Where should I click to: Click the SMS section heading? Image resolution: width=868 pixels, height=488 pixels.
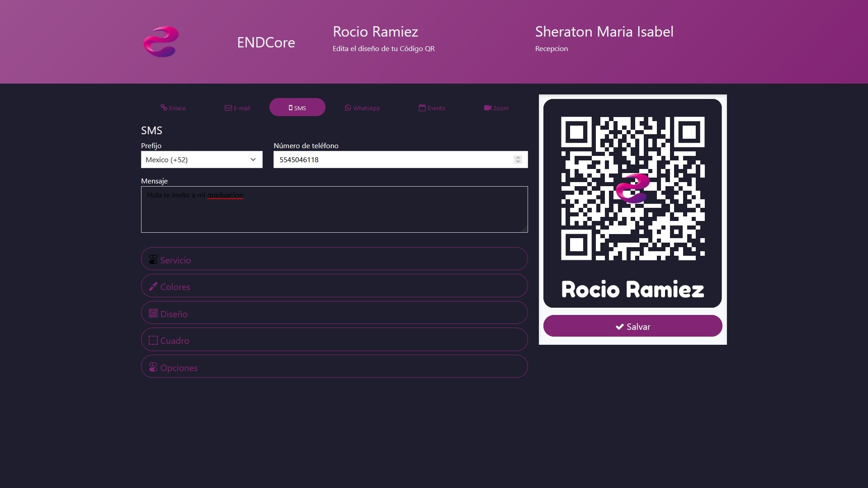(x=151, y=131)
